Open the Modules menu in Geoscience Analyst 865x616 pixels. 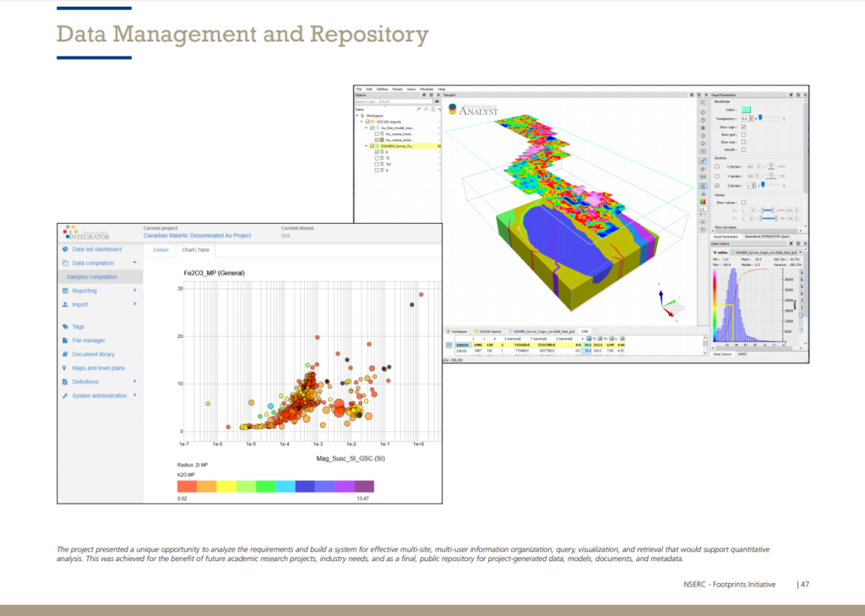pos(427,88)
